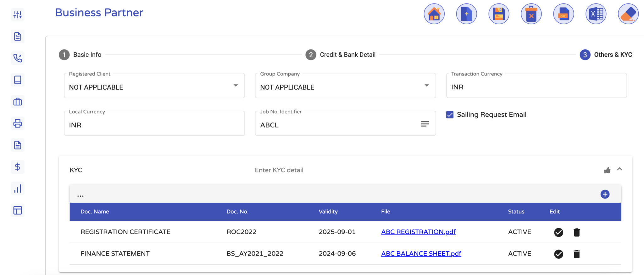Toggle Sailing Request Email checkbox
Viewport: 644px width, 275px height.
450,115
